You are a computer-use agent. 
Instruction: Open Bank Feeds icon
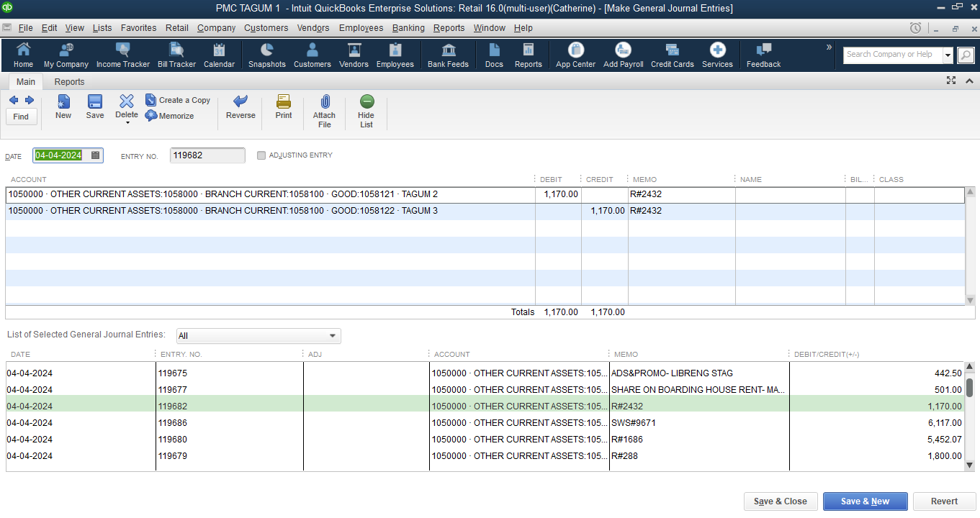[448, 55]
